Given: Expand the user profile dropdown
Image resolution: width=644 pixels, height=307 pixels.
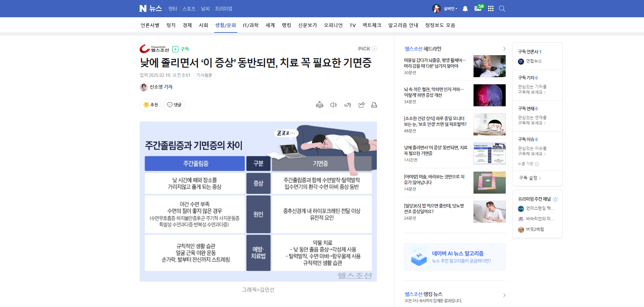Looking at the screenshot, I should point(450,9).
